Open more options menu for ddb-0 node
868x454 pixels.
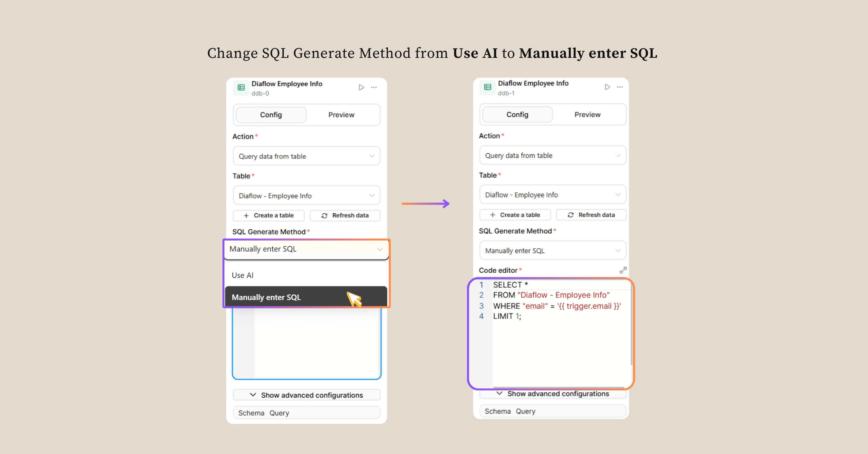coord(374,88)
